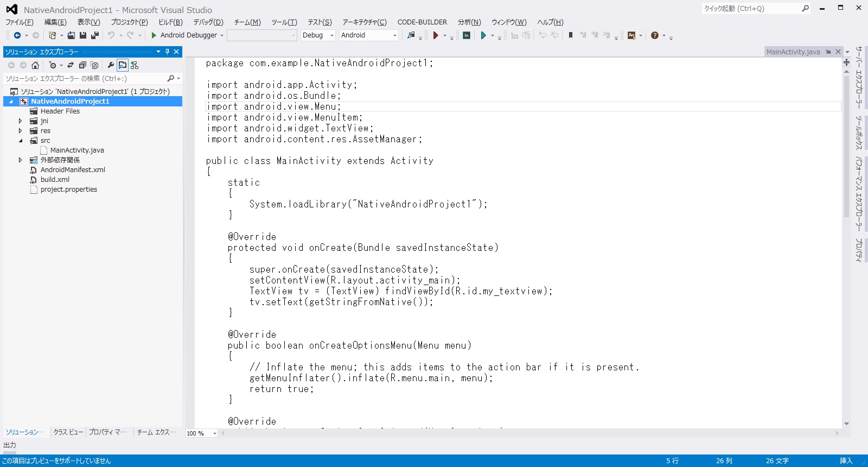Click the bookmark icon in the toolbar

[x=570, y=35]
